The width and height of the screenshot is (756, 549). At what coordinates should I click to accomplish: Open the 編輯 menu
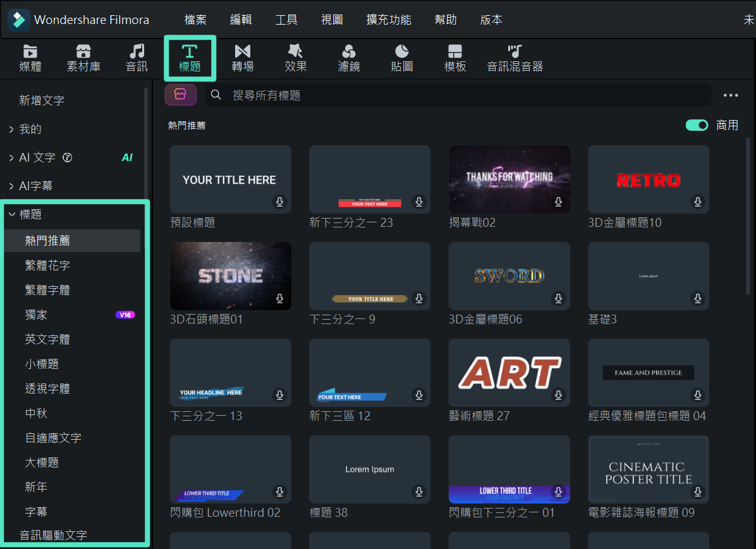click(x=241, y=20)
